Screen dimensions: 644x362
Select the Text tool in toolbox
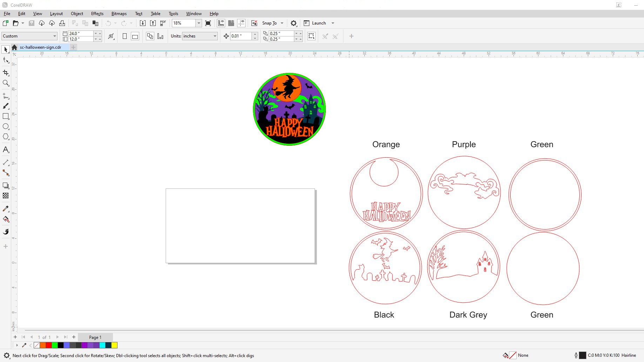[x=6, y=150]
